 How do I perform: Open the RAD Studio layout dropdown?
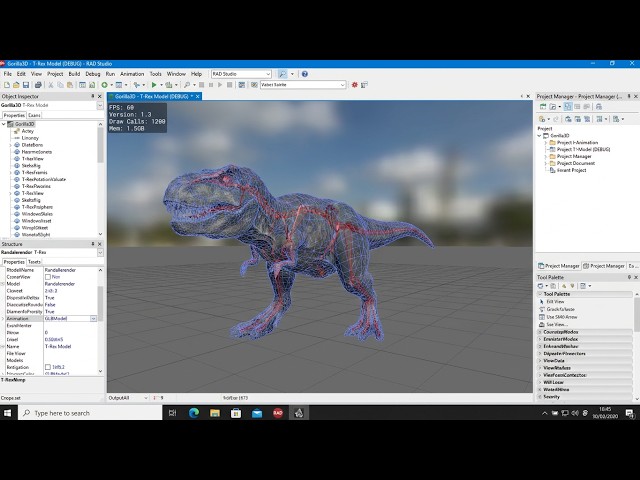click(x=268, y=74)
